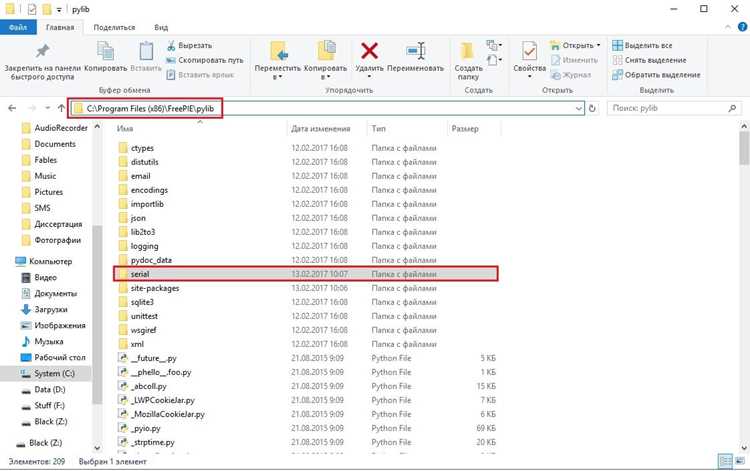Switch to the Поделиться ribbon tab
The image size is (750, 471).
(114, 27)
